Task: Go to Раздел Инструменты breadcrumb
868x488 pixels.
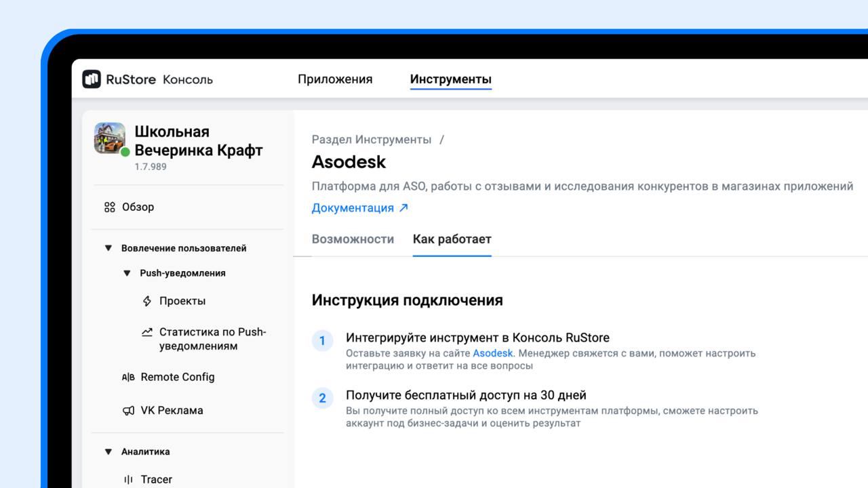Action: [371, 140]
